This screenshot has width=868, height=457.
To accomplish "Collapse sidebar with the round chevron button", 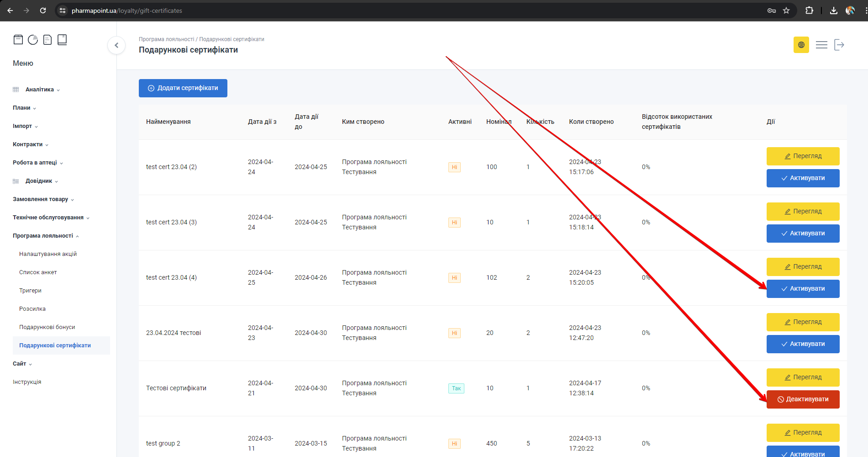I will (x=116, y=45).
